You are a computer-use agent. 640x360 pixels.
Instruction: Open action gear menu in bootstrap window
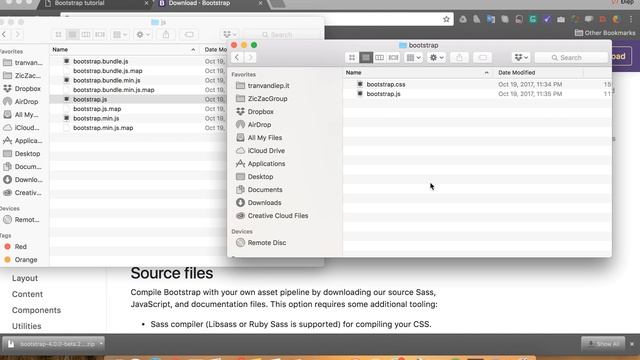click(x=436, y=58)
